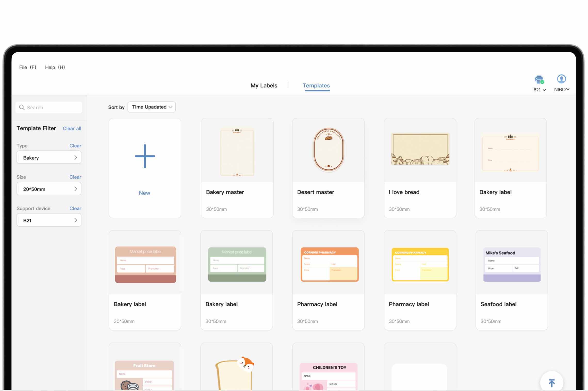Click the printer connection icon
Screen dimensions: 588x391
(x=539, y=79)
